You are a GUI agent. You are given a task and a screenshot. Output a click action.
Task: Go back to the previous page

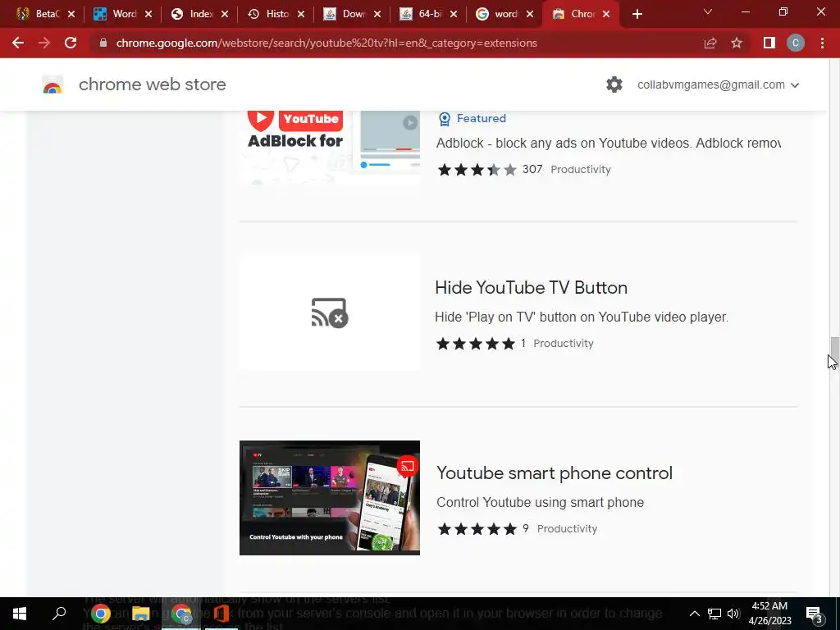(x=18, y=43)
